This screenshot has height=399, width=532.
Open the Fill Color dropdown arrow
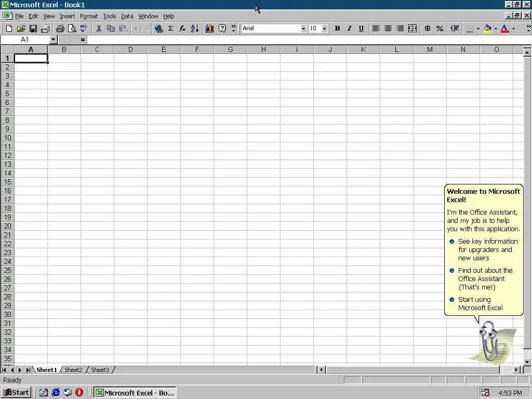click(x=496, y=29)
